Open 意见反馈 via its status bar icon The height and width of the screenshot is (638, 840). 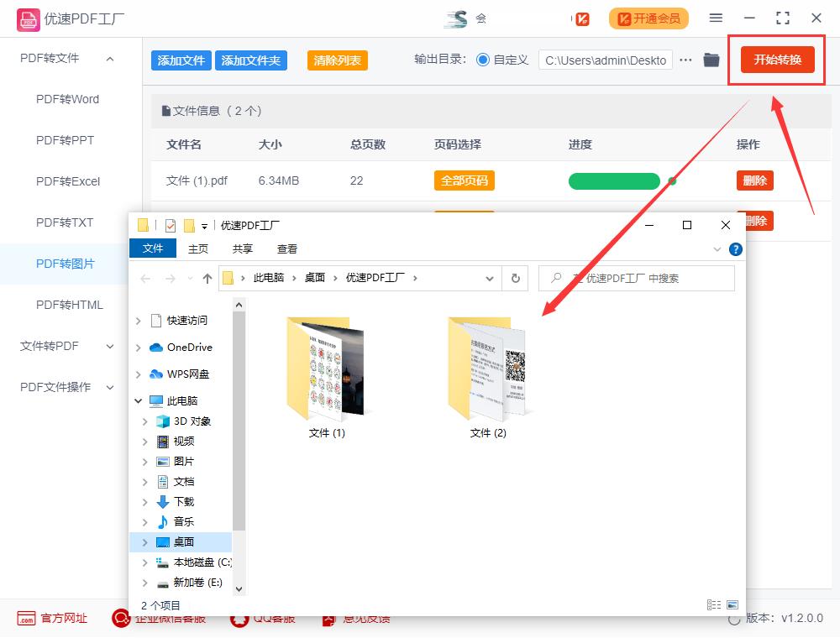pos(328,619)
